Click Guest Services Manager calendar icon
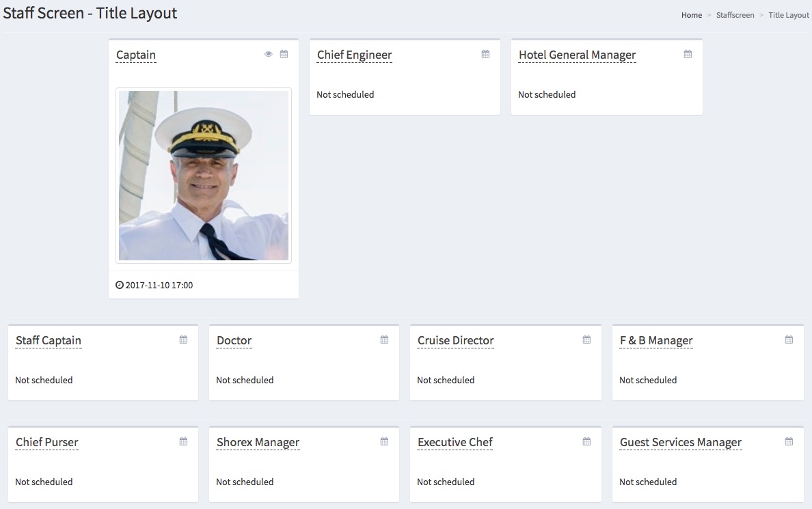This screenshot has width=812, height=509. click(x=789, y=441)
